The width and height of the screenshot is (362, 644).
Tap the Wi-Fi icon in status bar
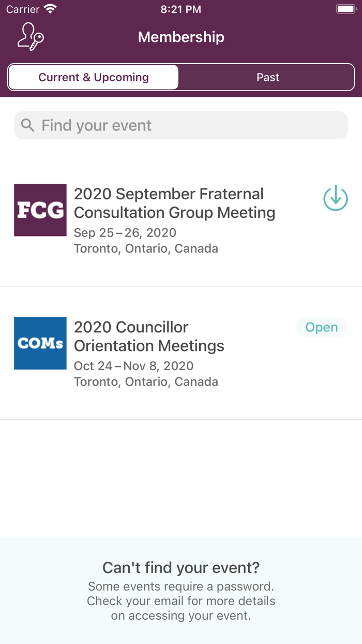pyautogui.click(x=50, y=9)
